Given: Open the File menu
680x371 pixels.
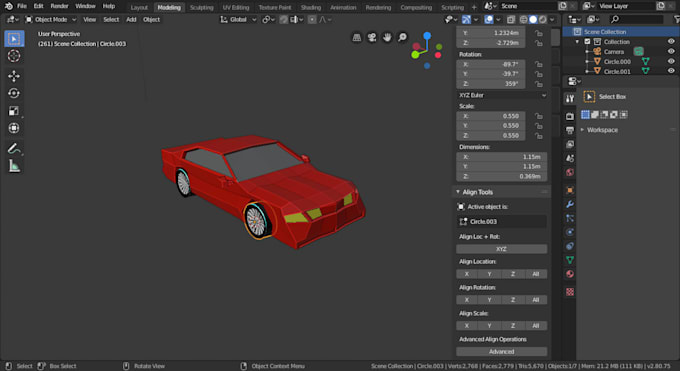Looking at the screenshot, I should 22,6.
